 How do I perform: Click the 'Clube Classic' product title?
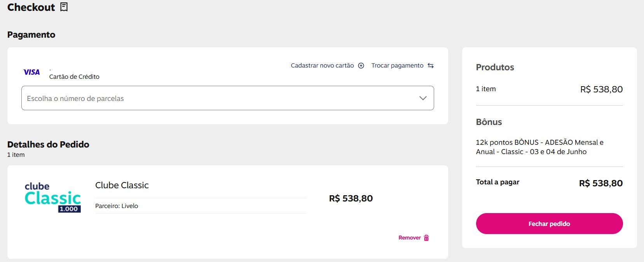[122, 185]
